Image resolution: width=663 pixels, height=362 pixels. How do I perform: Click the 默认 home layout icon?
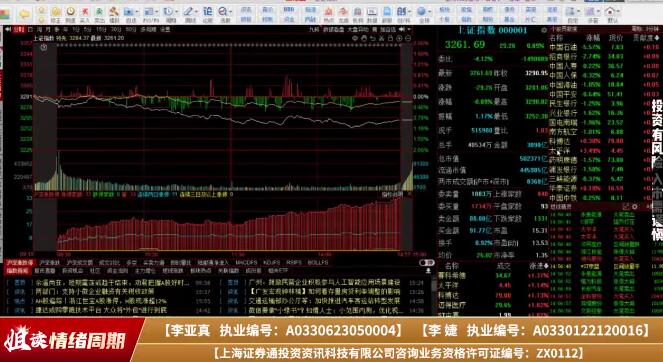(610, 14)
